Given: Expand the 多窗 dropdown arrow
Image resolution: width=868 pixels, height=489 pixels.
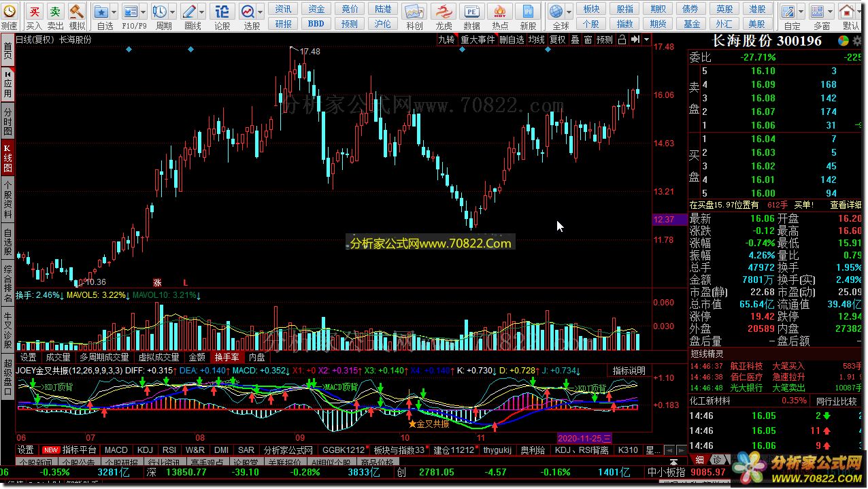Looking at the screenshot, I should coord(831,12).
